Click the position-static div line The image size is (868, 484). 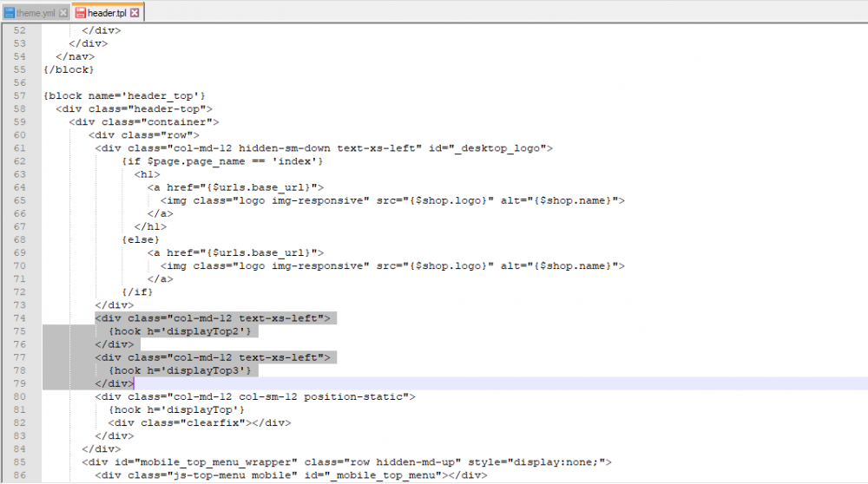point(255,396)
